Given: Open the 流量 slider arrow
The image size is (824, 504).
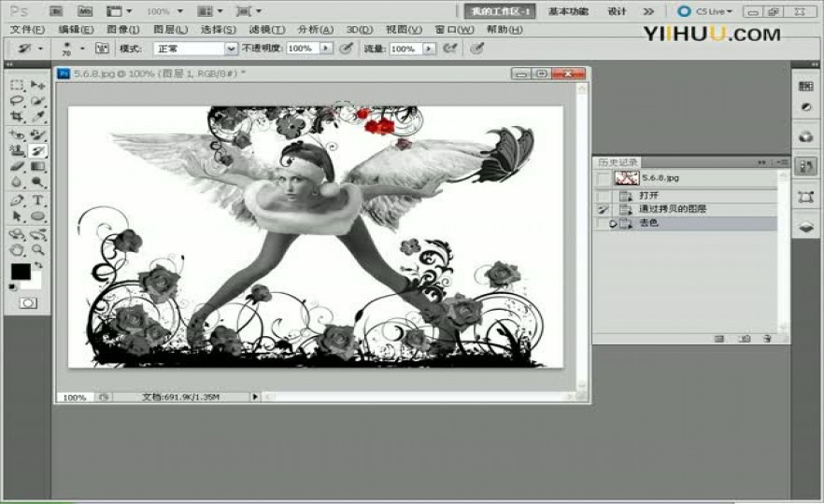Looking at the screenshot, I should click(430, 49).
